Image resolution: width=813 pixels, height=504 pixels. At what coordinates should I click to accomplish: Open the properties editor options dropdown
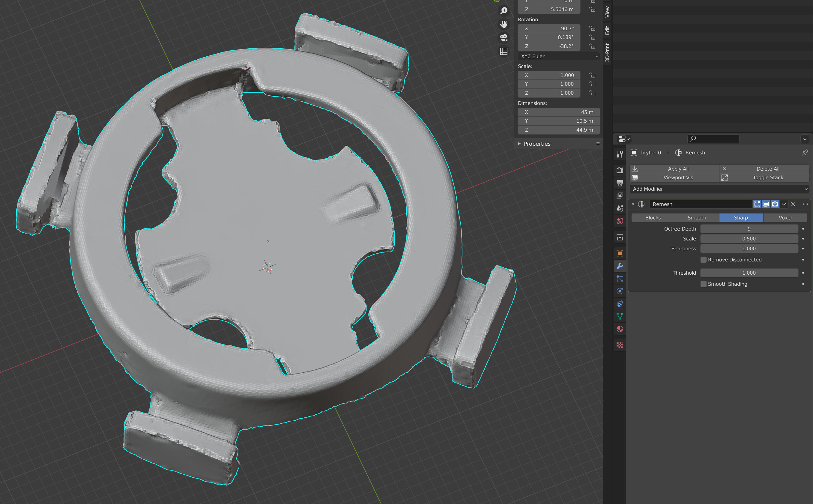point(805,139)
